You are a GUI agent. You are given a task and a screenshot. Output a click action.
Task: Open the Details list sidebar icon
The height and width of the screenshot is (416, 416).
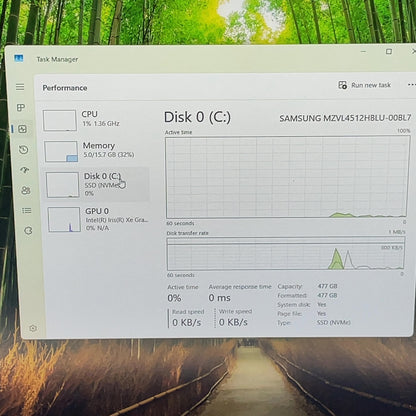pos(27,211)
